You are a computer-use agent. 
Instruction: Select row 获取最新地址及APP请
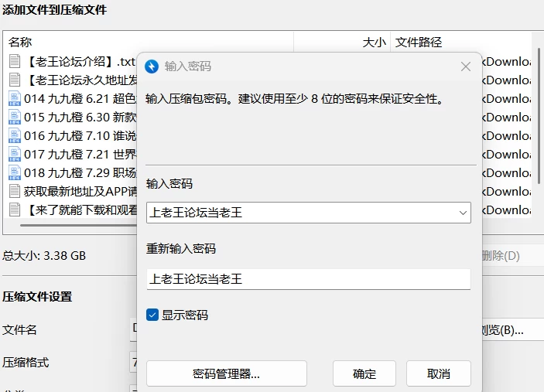point(72,191)
